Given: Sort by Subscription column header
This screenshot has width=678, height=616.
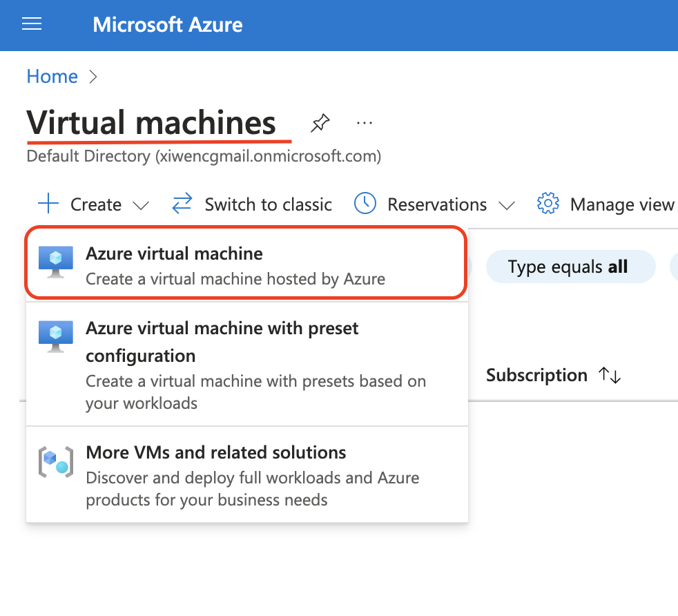Looking at the screenshot, I should pos(536,375).
